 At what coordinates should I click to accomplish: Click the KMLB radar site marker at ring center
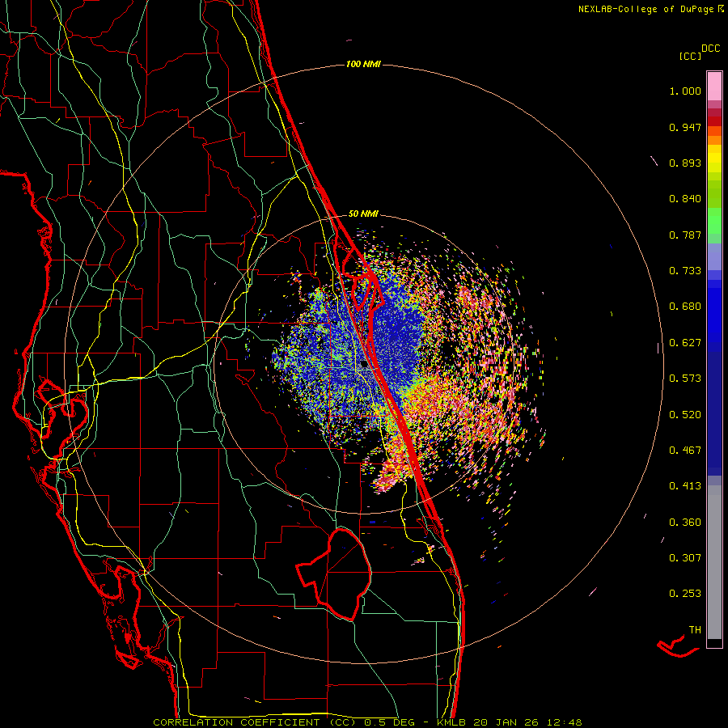click(x=365, y=364)
